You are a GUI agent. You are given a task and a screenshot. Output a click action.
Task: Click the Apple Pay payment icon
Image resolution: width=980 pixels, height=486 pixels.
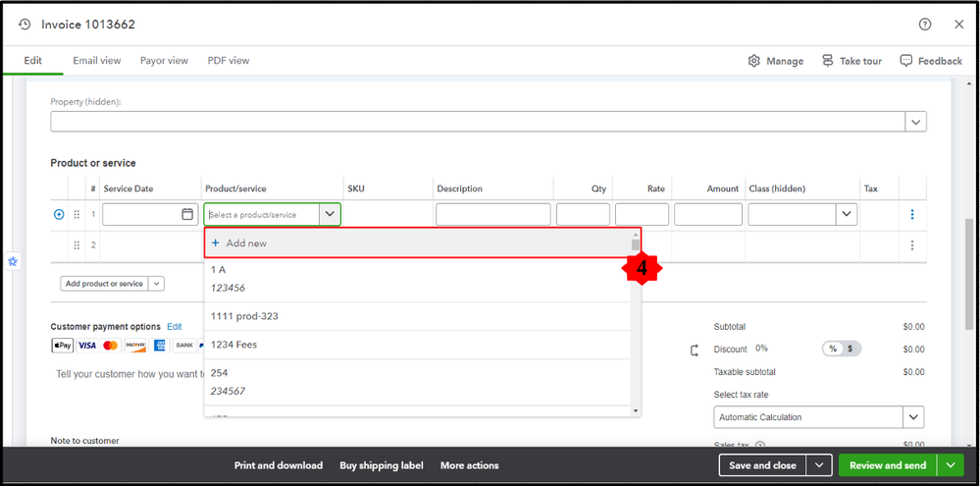pos(62,346)
